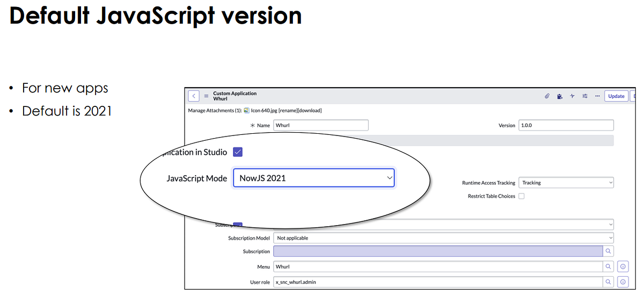This screenshot has height=302, width=644.
Task: Click the Subscription Model label
Action: click(x=249, y=238)
